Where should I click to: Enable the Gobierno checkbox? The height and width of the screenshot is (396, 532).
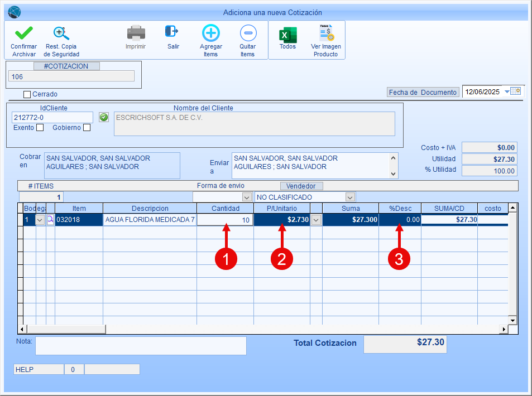(x=87, y=128)
